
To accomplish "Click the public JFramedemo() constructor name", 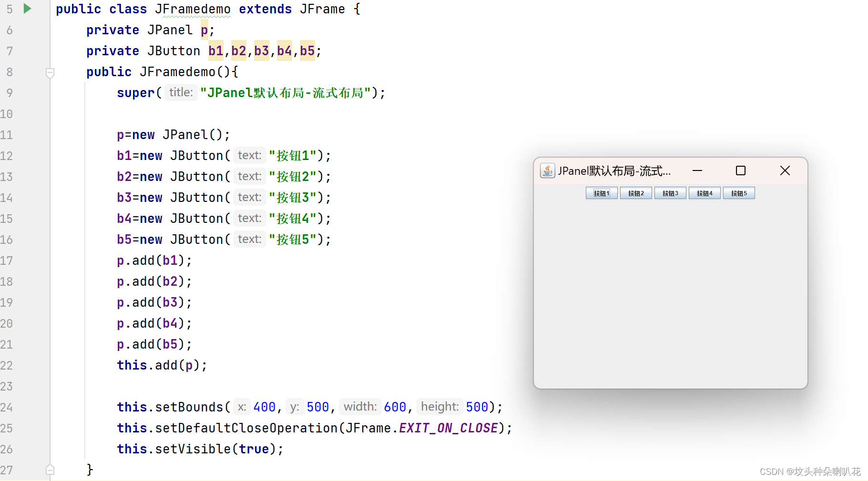I will [x=178, y=72].
